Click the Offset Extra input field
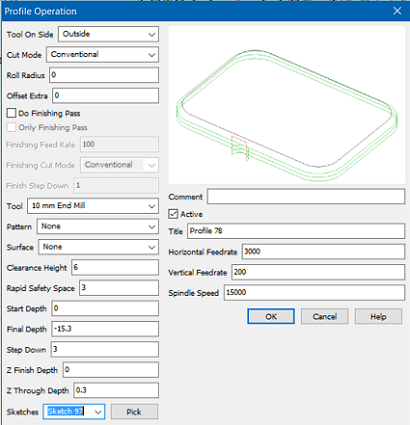The width and height of the screenshot is (410, 425). (x=105, y=96)
